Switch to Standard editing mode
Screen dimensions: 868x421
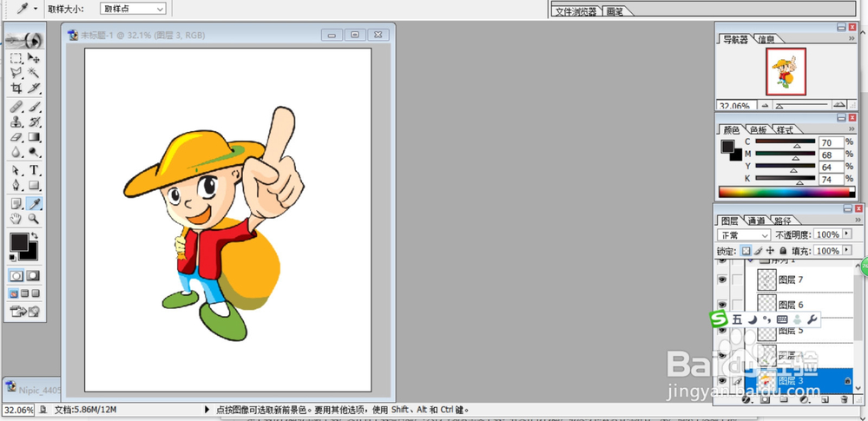point(16,275)
